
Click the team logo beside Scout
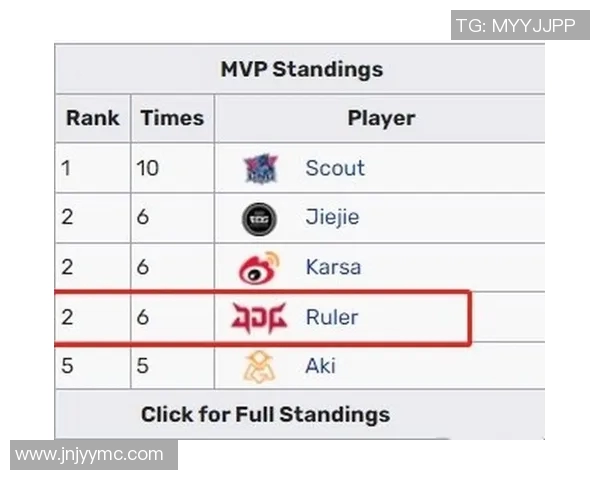click(261, 168)
